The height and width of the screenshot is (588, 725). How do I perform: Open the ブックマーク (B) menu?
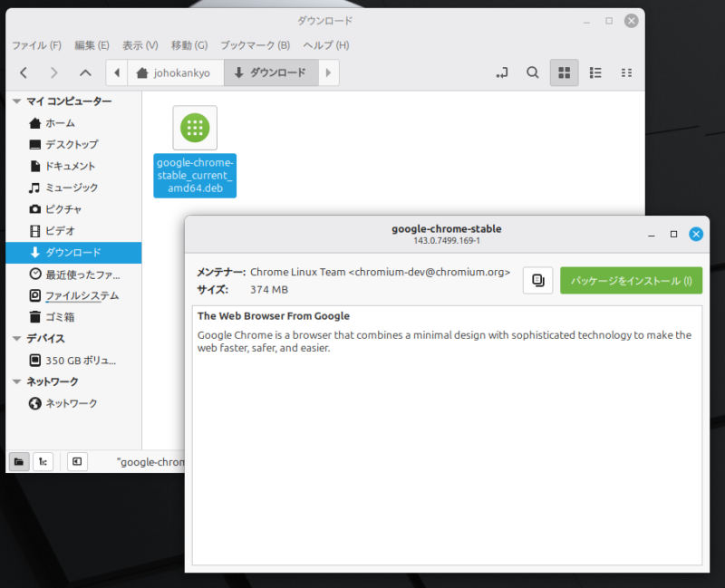tap(255, 45)
